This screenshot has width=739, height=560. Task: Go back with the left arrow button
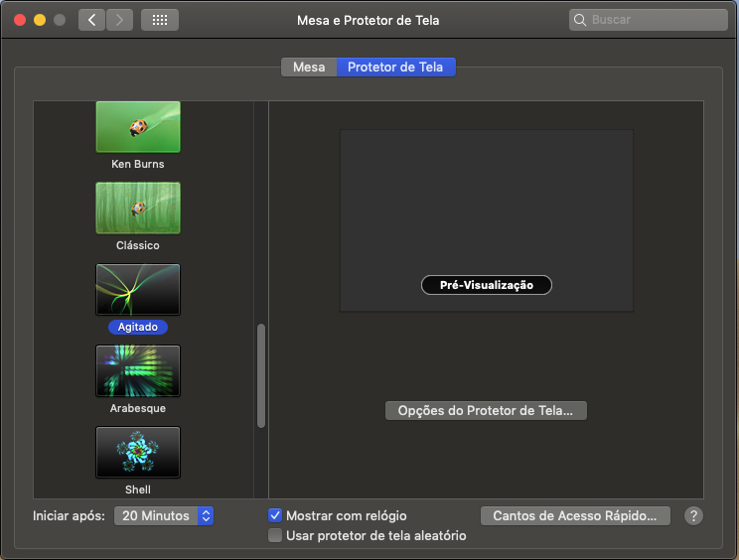(91, 20)
